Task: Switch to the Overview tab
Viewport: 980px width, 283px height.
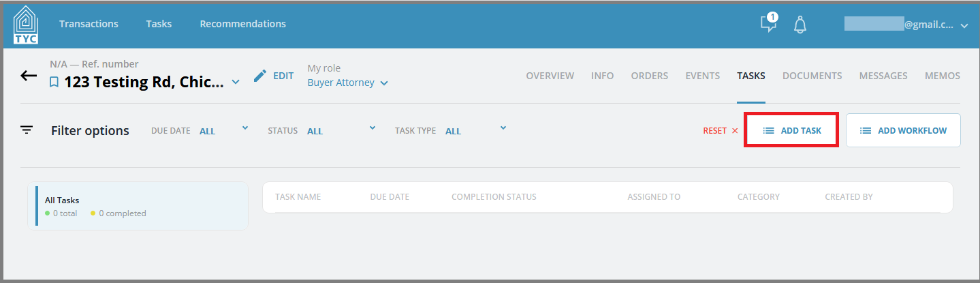Action: click(x=550, y=76)
